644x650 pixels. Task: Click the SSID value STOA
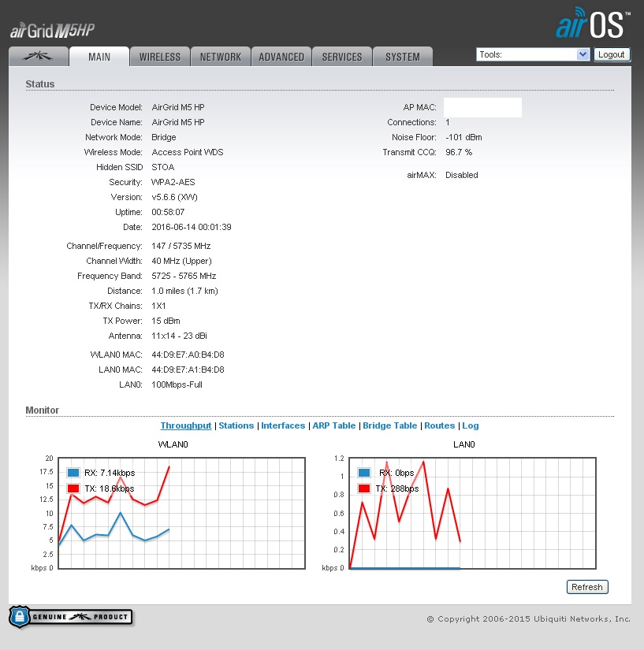(163, 167)
